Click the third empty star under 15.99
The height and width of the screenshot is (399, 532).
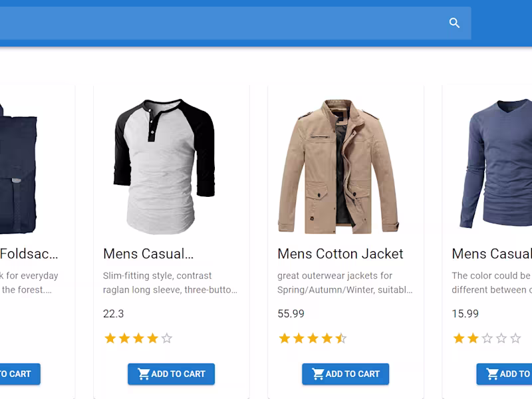click(x=487, y=338)
